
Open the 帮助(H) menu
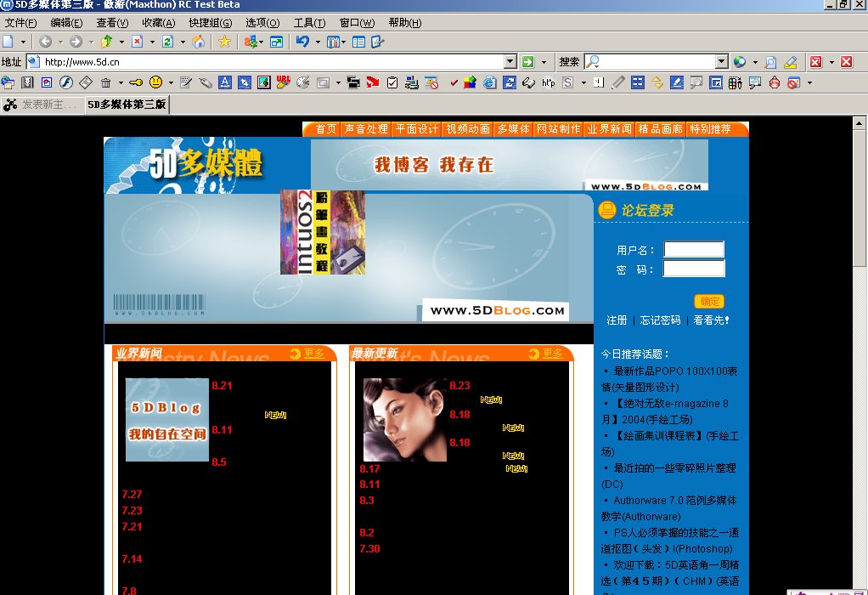click(x=404, y=23)
